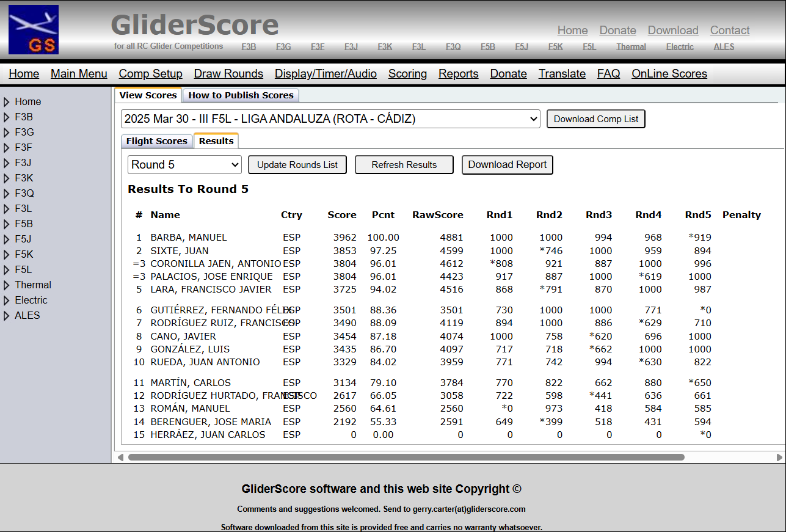Expand the F5J sidebar arrow
The width and height of the screenshot is (786, 532).
pyautogui.click(x=7, y=239)
